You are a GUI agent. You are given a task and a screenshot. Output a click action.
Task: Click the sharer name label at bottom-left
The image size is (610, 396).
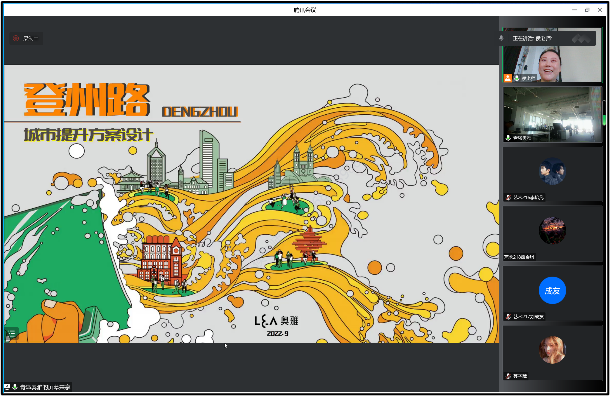[37, 387]
